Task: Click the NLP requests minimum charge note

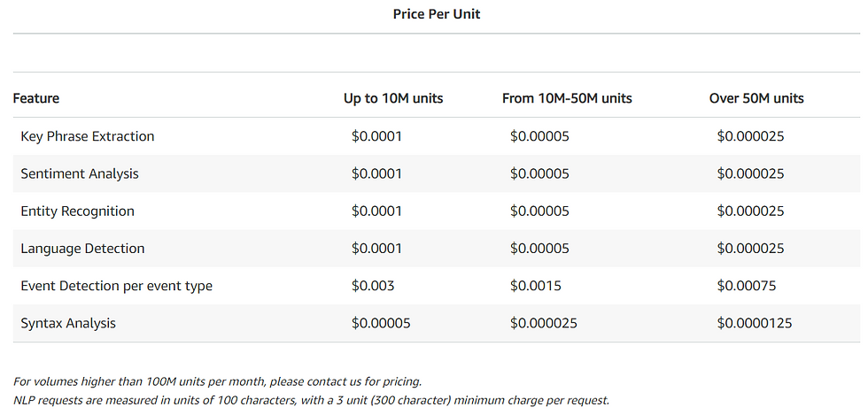Action: click(x=311, y=401)
